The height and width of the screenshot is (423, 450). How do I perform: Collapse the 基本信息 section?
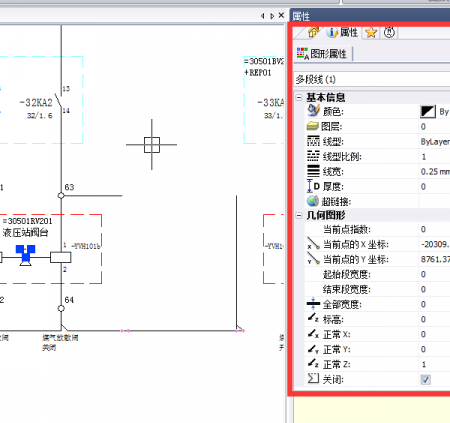(299, 97)
